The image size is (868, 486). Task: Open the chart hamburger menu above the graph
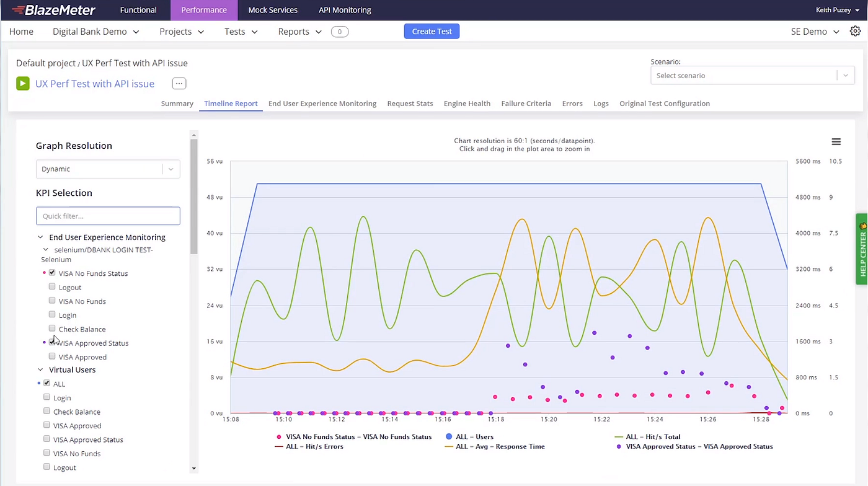pos(836,141)
